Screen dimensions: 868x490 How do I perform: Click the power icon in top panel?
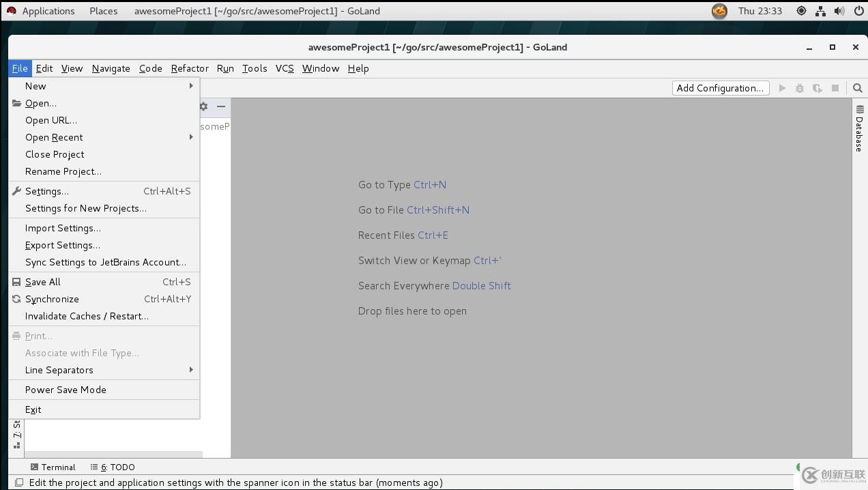coord(859,11)
